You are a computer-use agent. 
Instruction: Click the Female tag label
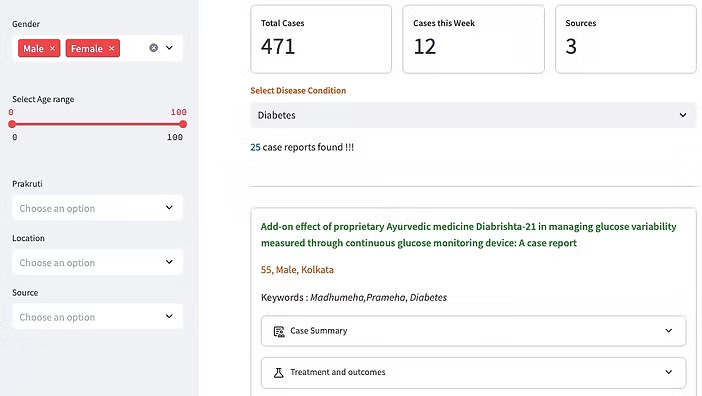click(x=87, y=48)
